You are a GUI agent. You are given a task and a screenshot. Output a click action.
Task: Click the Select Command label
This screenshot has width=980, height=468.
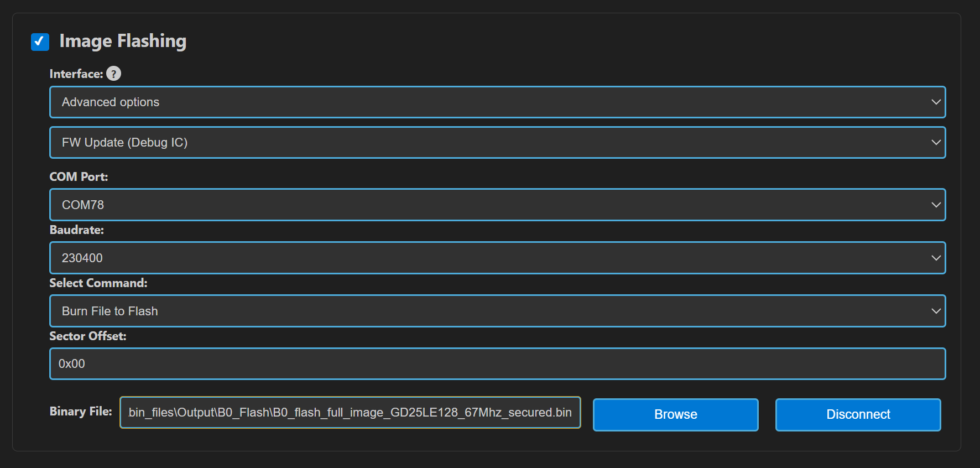(x=98, y=283)
